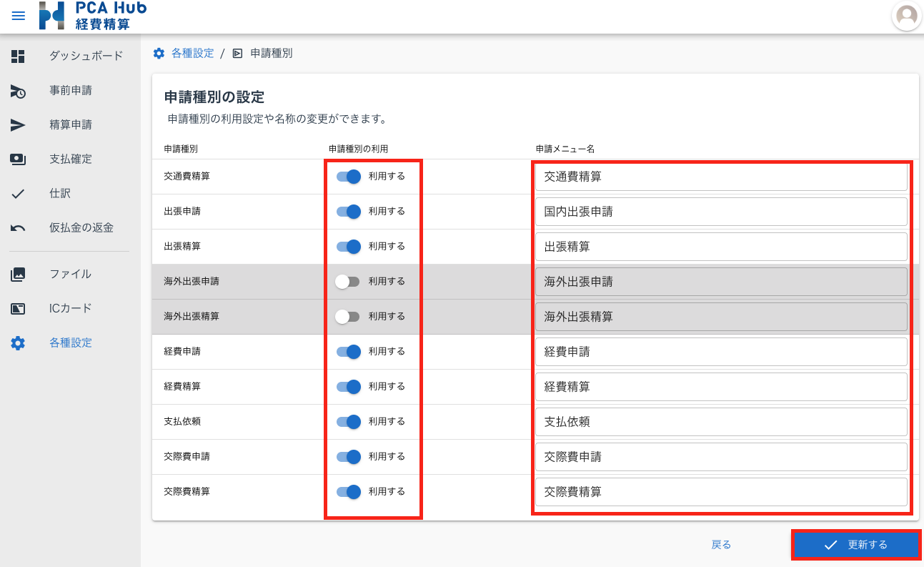The width and height of the screenshot is (924, 567).
Task: Enable the 海外出張申請 usage toggle
Action: click(347, 282)
